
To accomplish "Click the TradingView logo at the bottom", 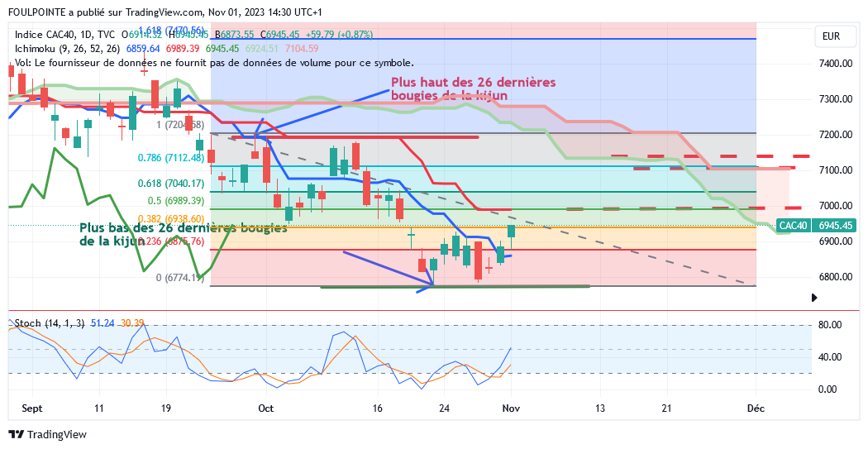I will click(x=48, y=435).
